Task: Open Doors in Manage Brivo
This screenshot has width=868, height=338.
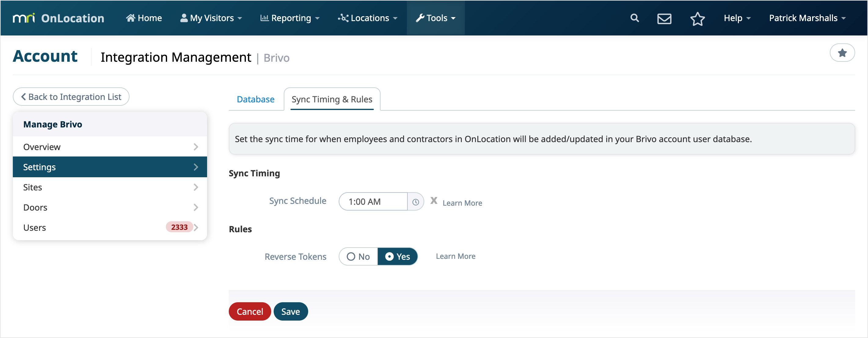Action: (x=110, y=208)
